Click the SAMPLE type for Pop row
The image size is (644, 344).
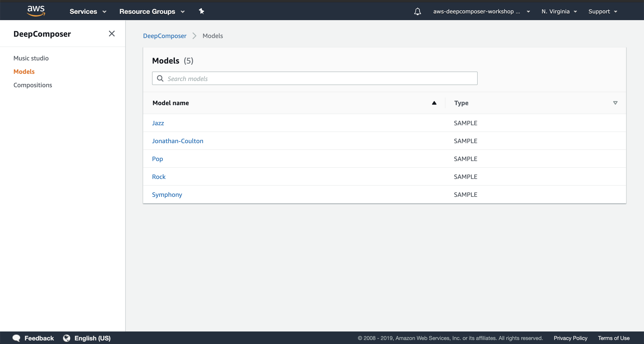[466, 159]
